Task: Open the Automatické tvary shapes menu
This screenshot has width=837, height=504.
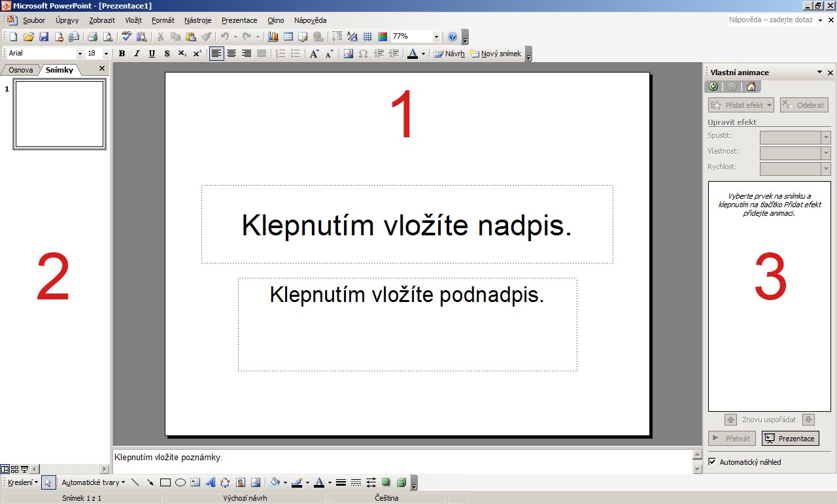Action: click(93, 482)
